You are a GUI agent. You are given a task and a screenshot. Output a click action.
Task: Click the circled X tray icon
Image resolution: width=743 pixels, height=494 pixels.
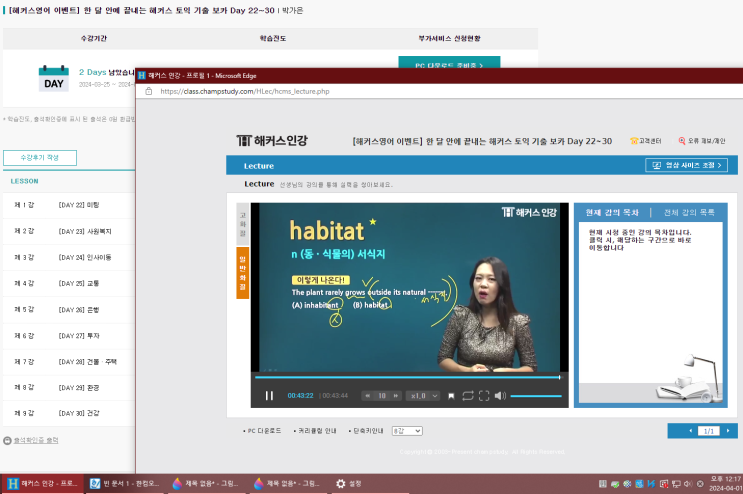(x=700, y=484)
